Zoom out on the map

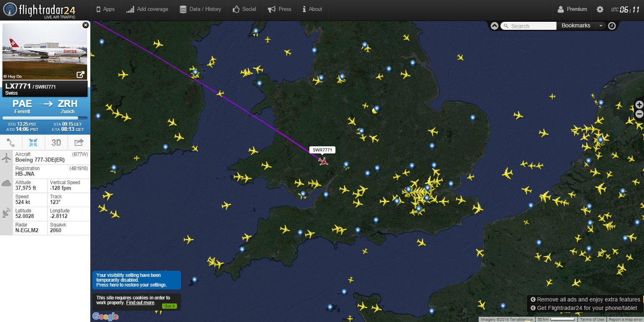pos(639,114)
